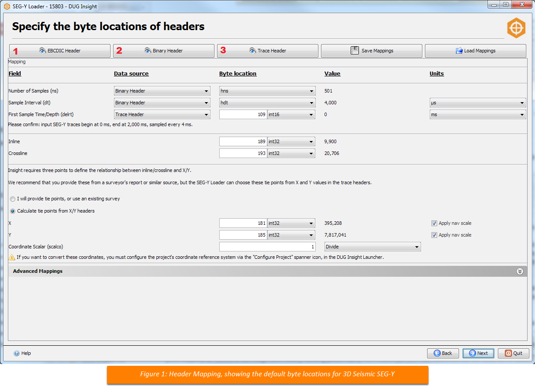This screenshot has width=535, height=392.
Task: Click the X byte location field
Action: [x=243, y=223]
